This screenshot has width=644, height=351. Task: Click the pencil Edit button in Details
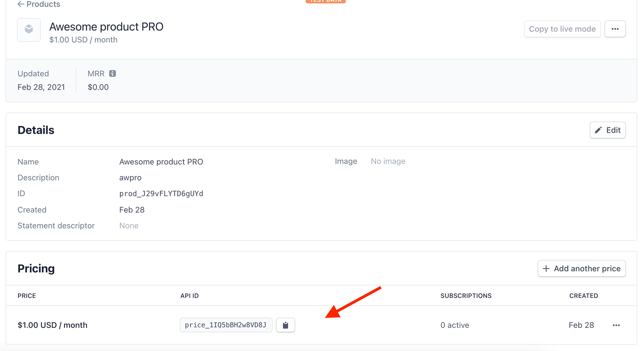coord(608,130)
